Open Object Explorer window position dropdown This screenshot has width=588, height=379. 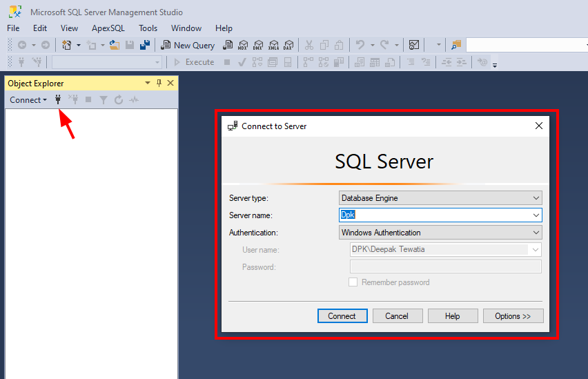(x=148, y=83)
